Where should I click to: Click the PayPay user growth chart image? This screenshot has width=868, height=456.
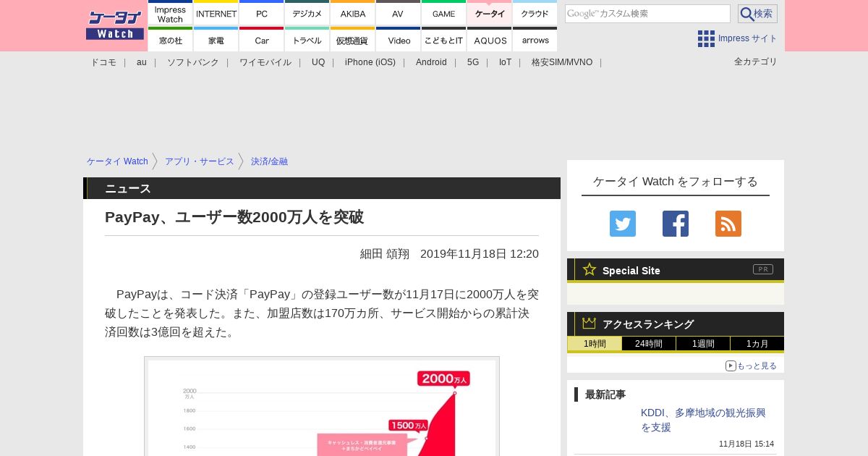[x=322, y=406]
